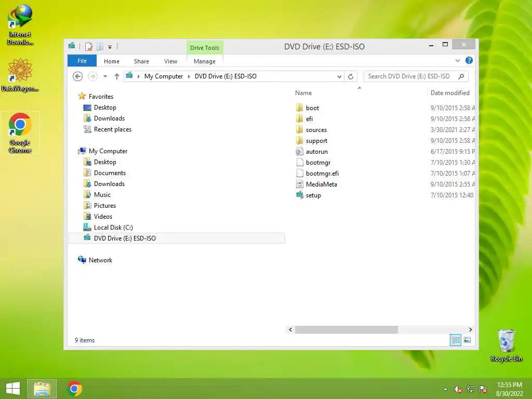This screenshot has height=399, width=532.
Task: Open Google Chrome from the taskbar
Action: (x=74, y=389)
